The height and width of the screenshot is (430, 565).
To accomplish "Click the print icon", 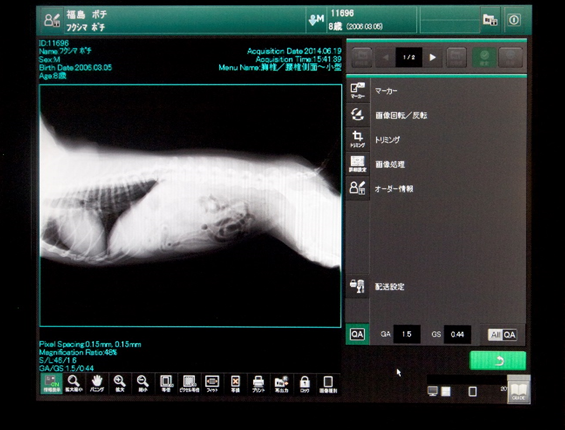I will pos(258,384).
